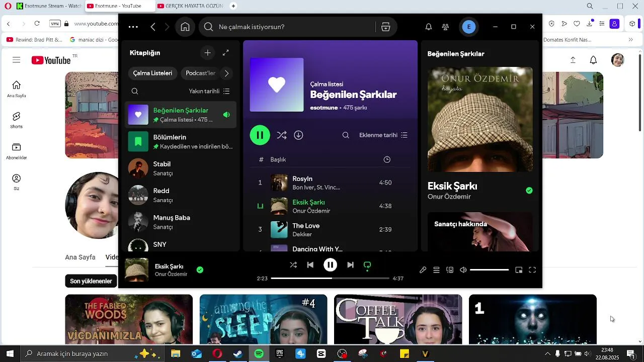Toggle repeat mode in the player bar
Viewport: 644px width, 362px height.
pos(367,265)
